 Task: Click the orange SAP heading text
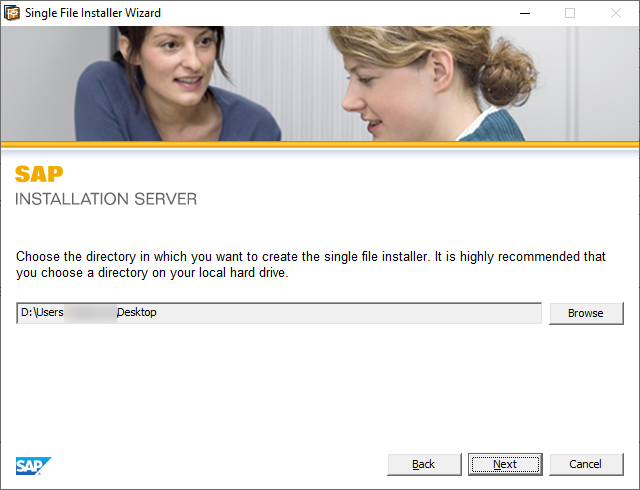39,174
